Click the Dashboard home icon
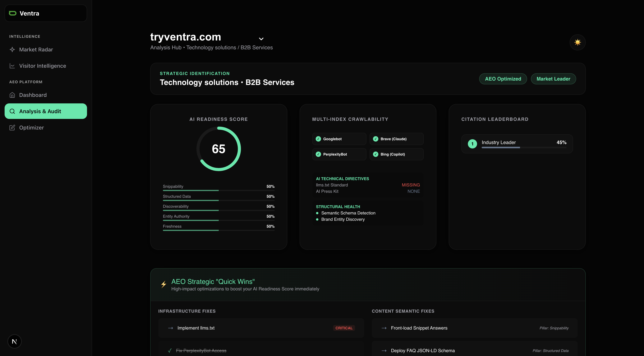The width and height of the screenshot is (644, 356). [x=12, y=95]
